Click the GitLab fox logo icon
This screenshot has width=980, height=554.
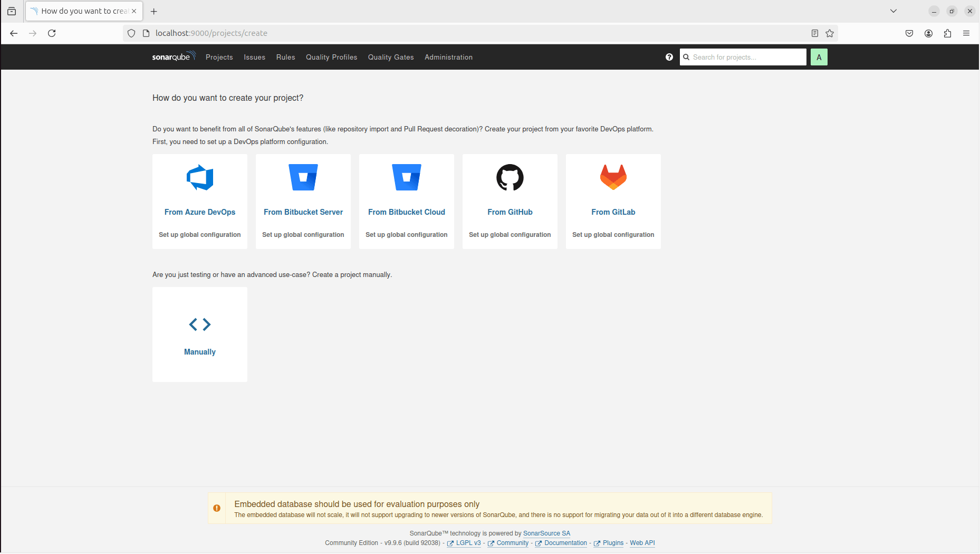point(613,177)
